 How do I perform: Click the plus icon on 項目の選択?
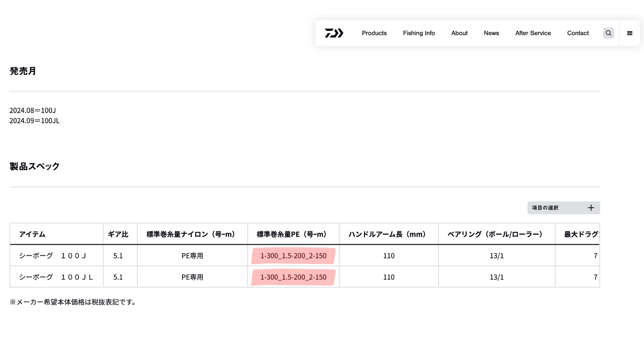coord(591,208)
